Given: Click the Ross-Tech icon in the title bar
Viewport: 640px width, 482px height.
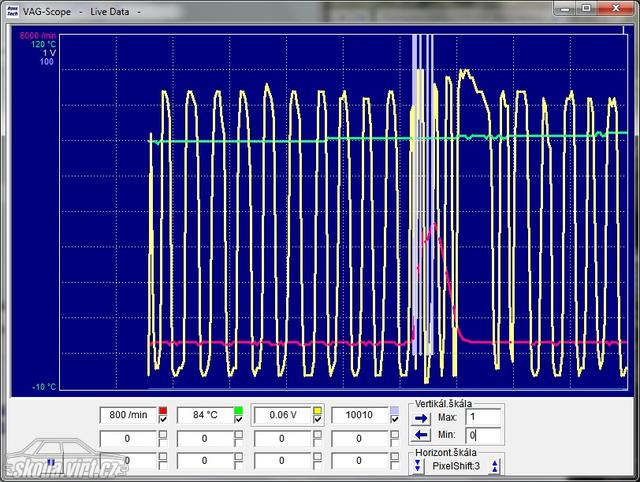Looking at the screenshot, I should pos(12,12).
